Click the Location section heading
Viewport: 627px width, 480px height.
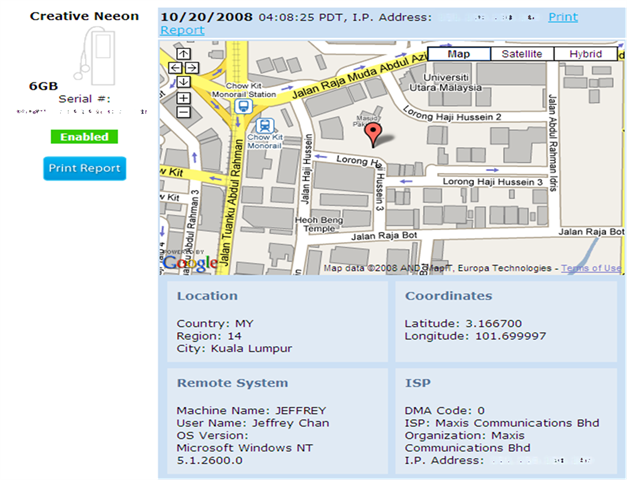coord(207,296)
